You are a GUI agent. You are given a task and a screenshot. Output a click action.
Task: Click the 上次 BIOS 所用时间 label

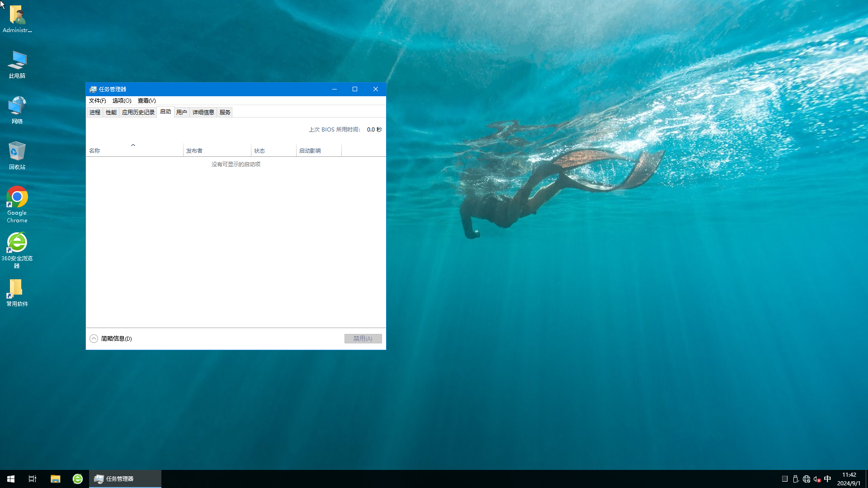point(335,130)
